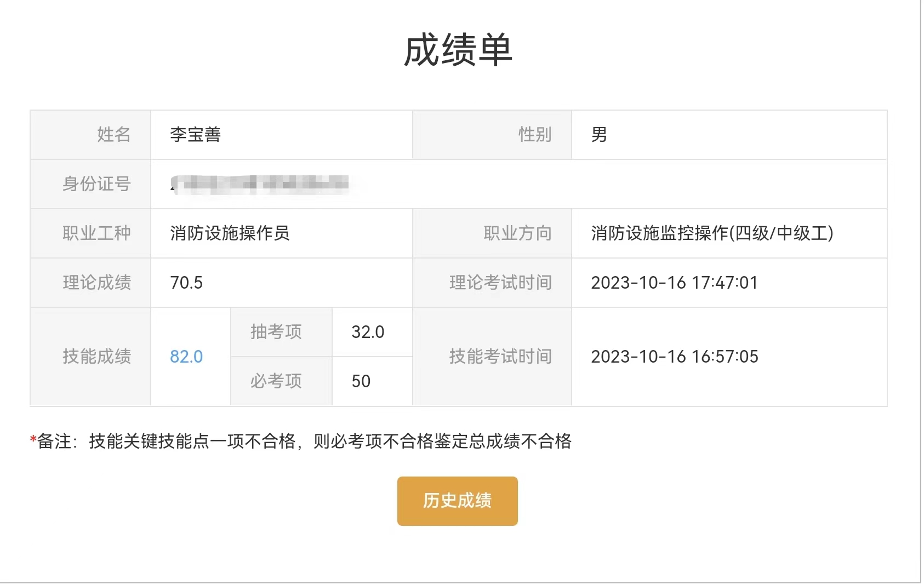Click the 身份证号 label cell
The height and width of the screenshot is (585, 924).
tap(90, 184)
